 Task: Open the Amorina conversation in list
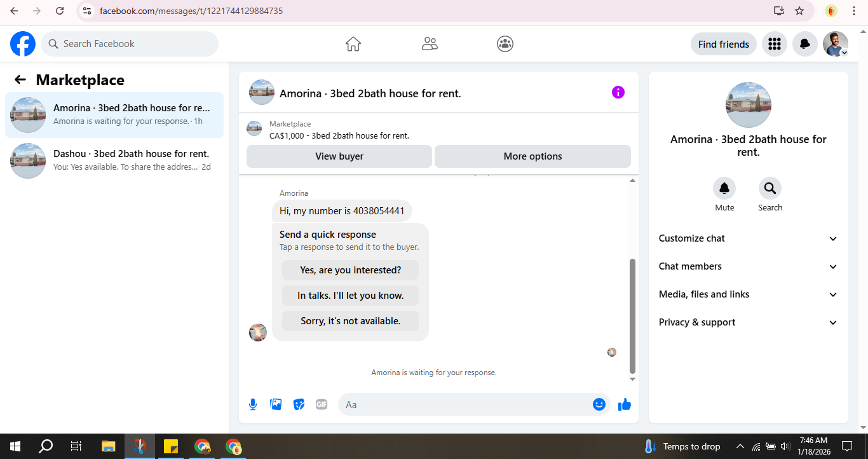coord(114,115)
